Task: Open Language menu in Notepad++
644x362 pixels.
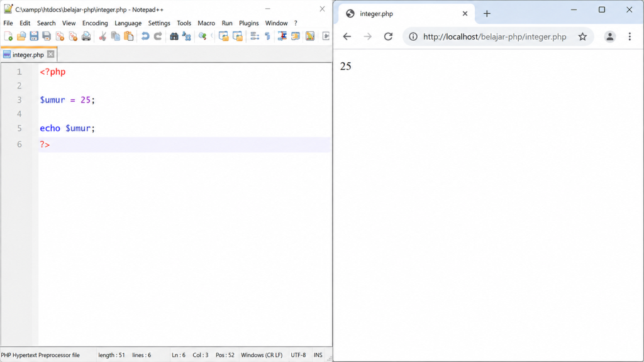Action: 128,23
